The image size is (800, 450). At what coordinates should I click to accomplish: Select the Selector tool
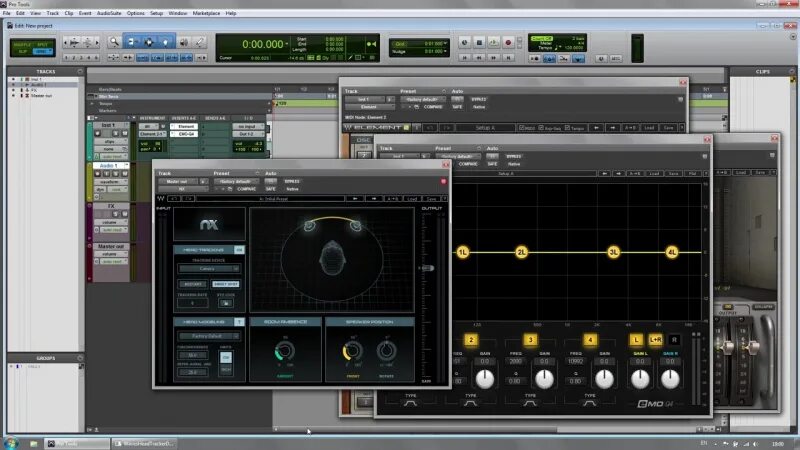pos(148,42)
